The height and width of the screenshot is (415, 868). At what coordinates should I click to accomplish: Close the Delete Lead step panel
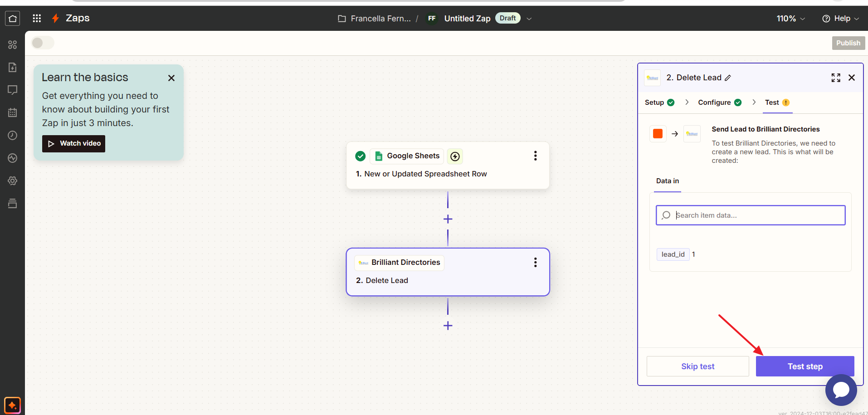pos(852,78)
